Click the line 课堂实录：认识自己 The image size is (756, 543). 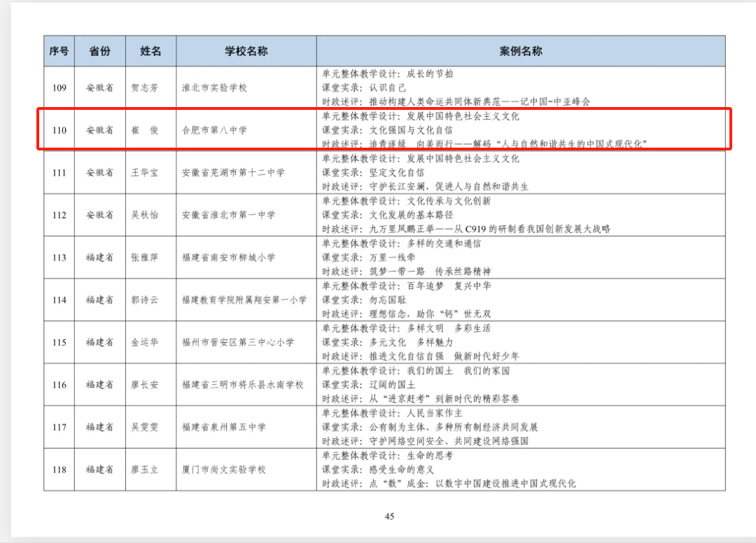click(364, 87)
